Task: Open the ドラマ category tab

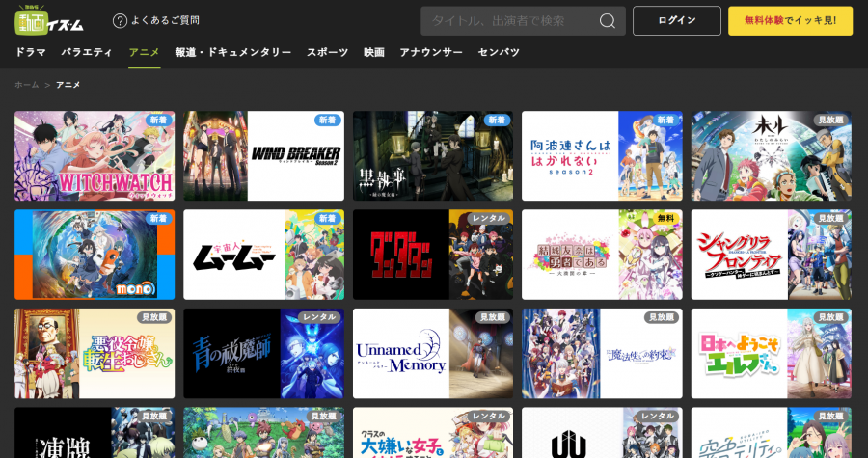Action: pyautogui.click(x=31, y=52)
